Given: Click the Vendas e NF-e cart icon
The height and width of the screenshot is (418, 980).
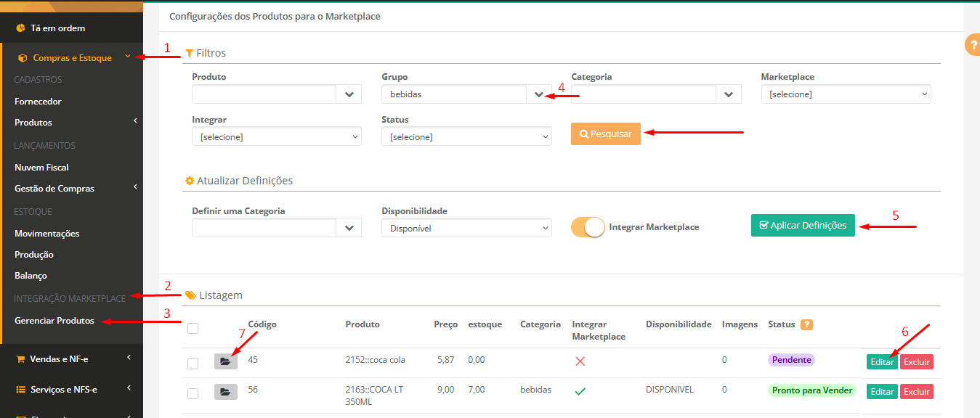Looking at the screenshot, I should pos(20,358).
